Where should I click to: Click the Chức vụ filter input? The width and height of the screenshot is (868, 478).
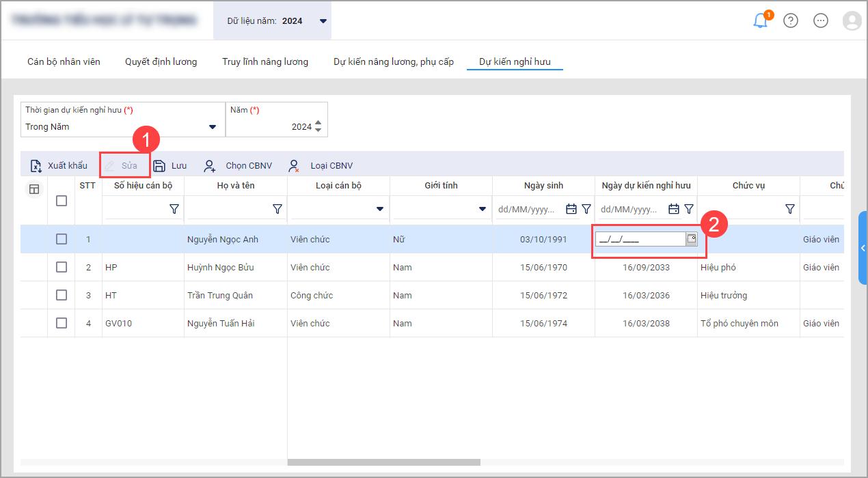(x=741, y=209)
